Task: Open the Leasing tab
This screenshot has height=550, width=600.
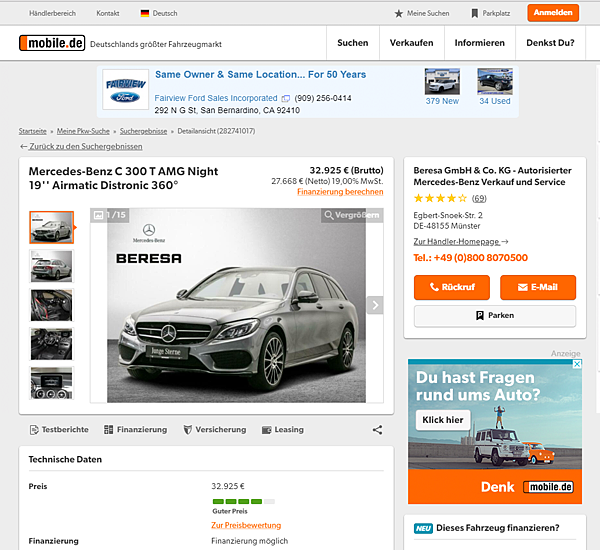Action: [283, 430]
